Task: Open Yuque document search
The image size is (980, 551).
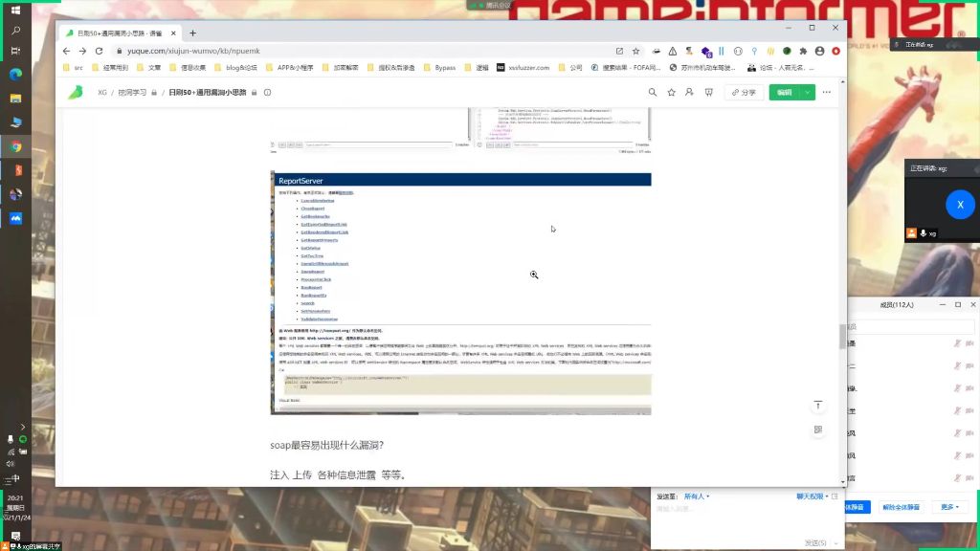Action: 653,93
